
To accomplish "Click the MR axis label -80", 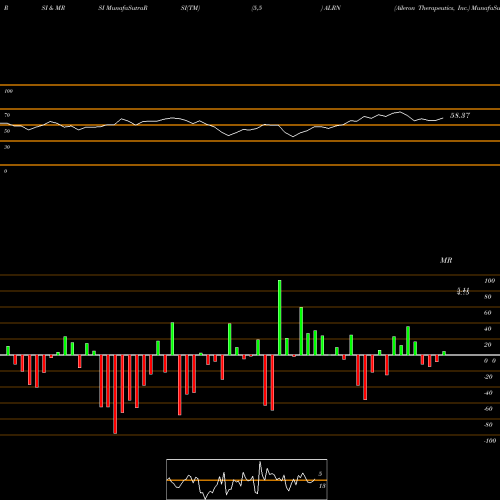I will [488, 425].
